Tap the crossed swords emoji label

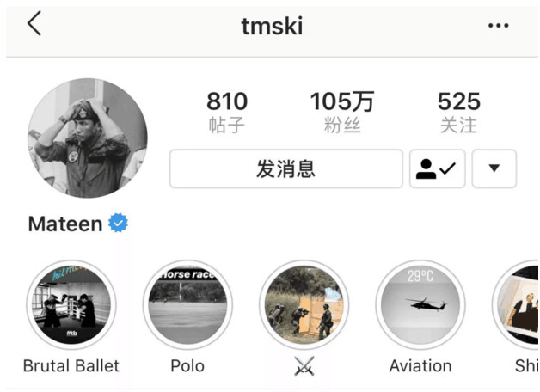(x=304, y=365)
